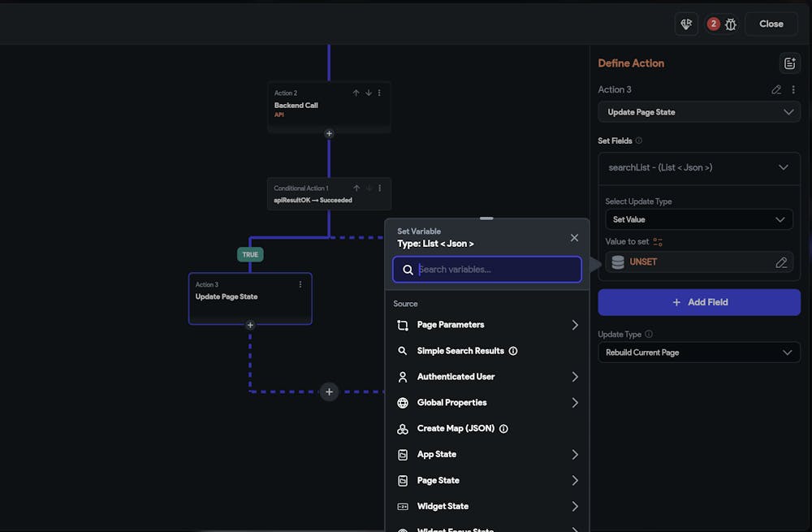Move Action 2 up with arrow icon
This screenshot has width=812, height=532.
point(356,93)
